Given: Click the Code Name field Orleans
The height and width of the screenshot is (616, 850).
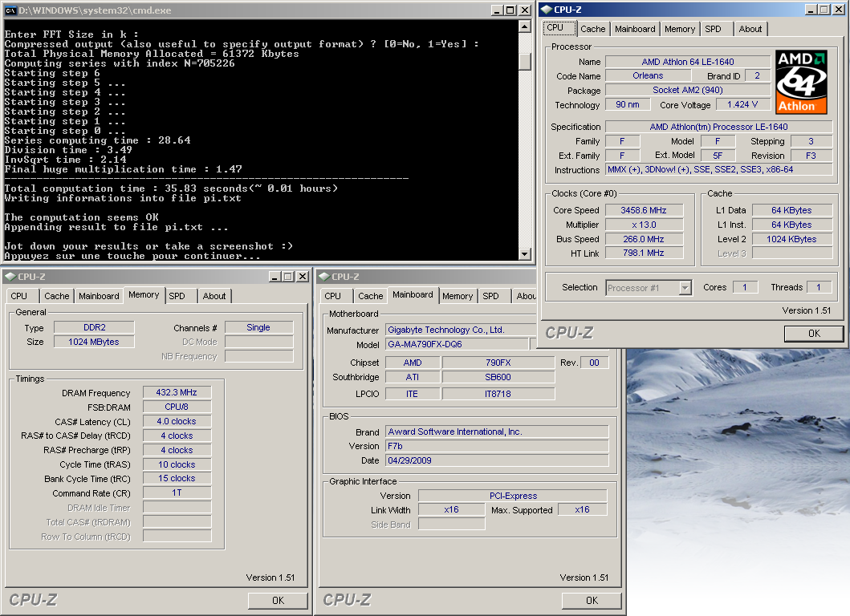Looking at the screenshot, I should (648, 76).
